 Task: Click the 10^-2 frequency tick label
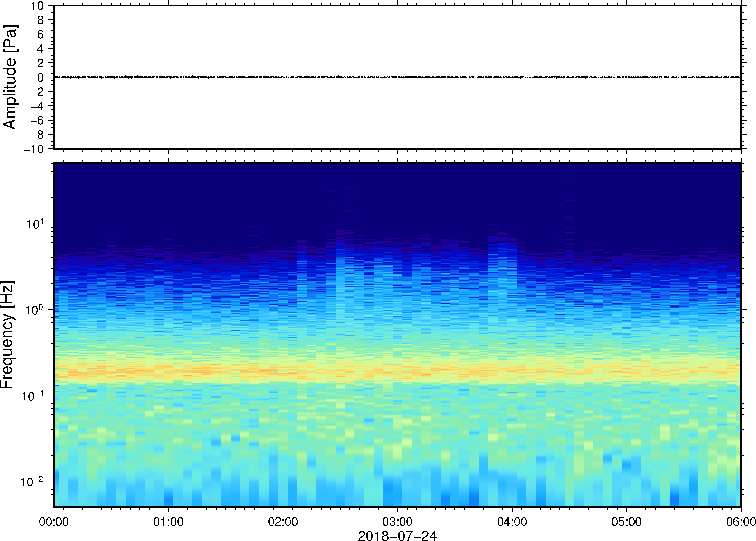(32, 481)
